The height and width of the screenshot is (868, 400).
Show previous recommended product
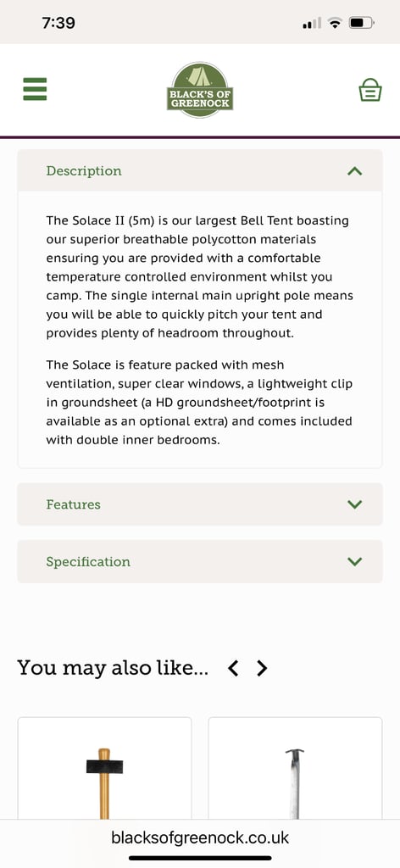coord(233,669)
